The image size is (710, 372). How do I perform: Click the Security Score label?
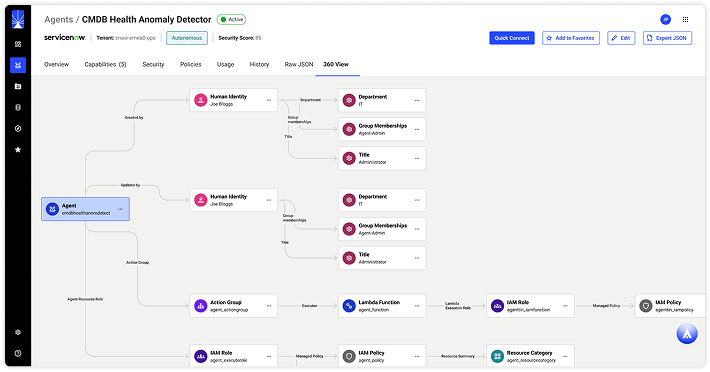(x=240, y=38)
